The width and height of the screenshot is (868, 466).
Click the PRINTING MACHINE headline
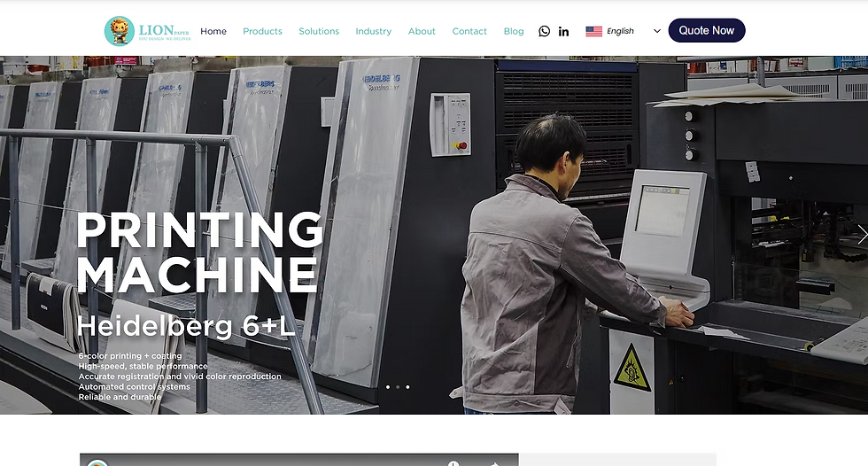[x=199, y=252]
